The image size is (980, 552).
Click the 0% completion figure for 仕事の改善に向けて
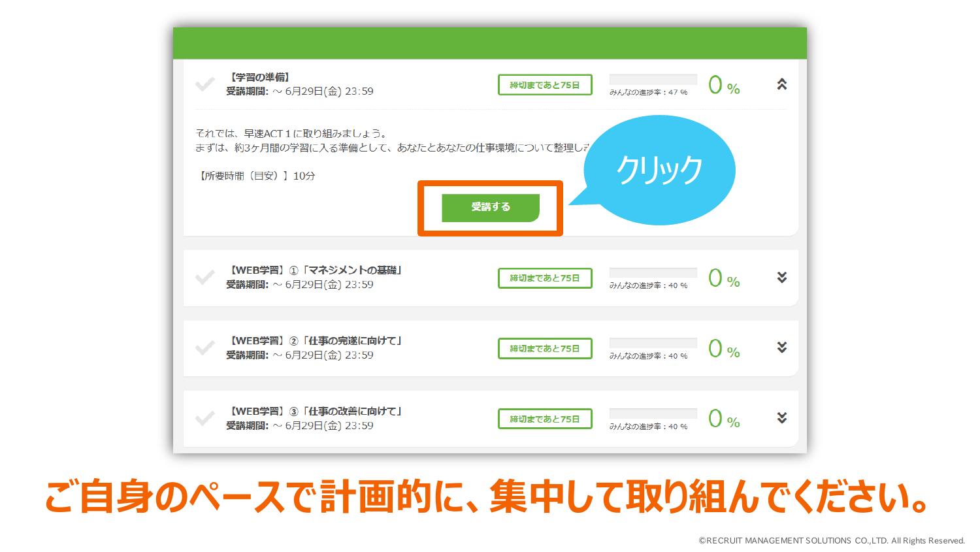[x=724, y=419]
